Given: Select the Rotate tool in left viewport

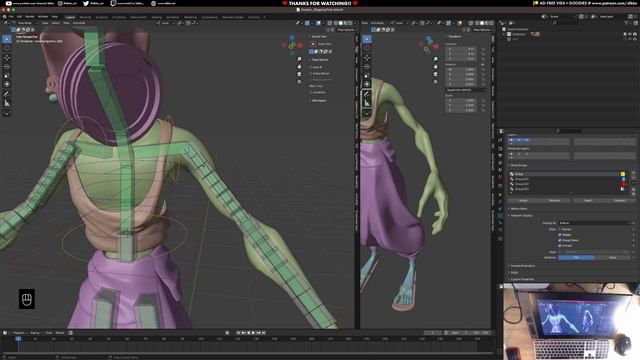Looking at the screenshot, I should (7, 67).
